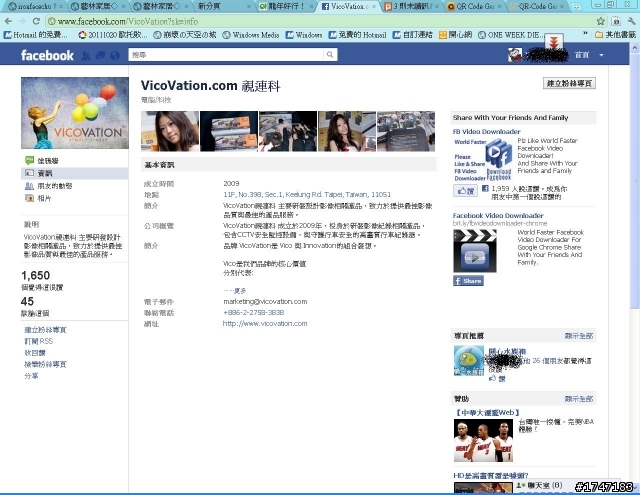Switch to the 龍年好行 browser tab
The height and width of the screenshot is (495, 640).
point(287,6)
